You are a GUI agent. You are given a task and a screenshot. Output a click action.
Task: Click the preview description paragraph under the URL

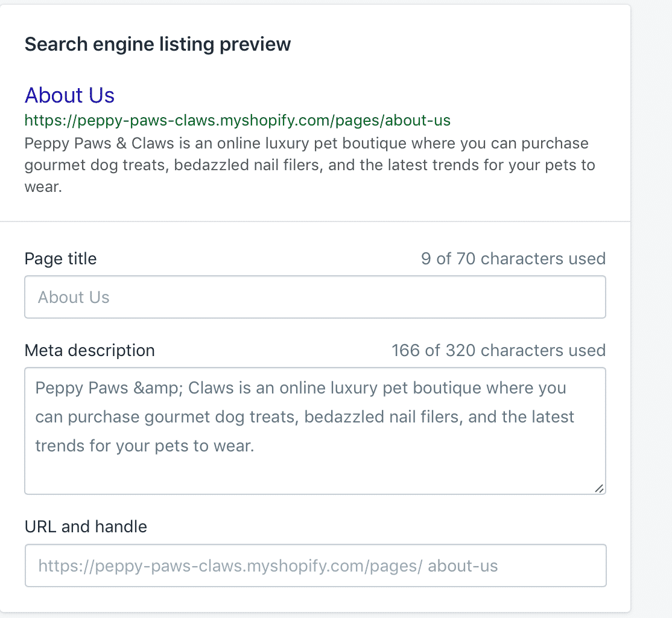point(310,165)
